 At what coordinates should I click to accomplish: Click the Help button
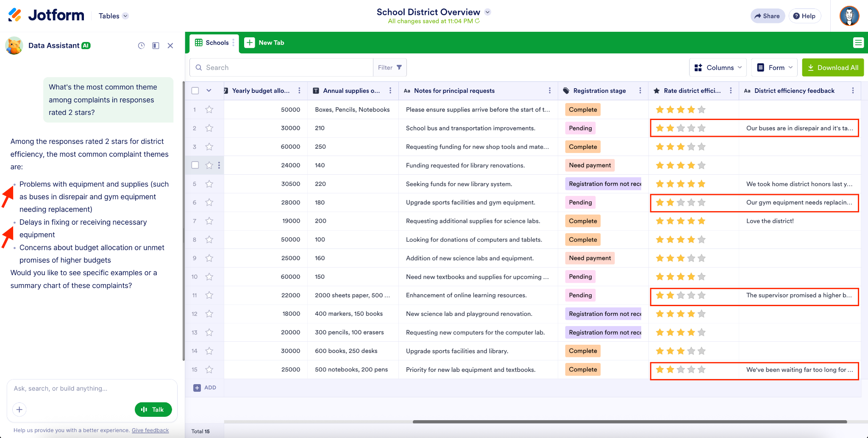click(x=804, y=16)
